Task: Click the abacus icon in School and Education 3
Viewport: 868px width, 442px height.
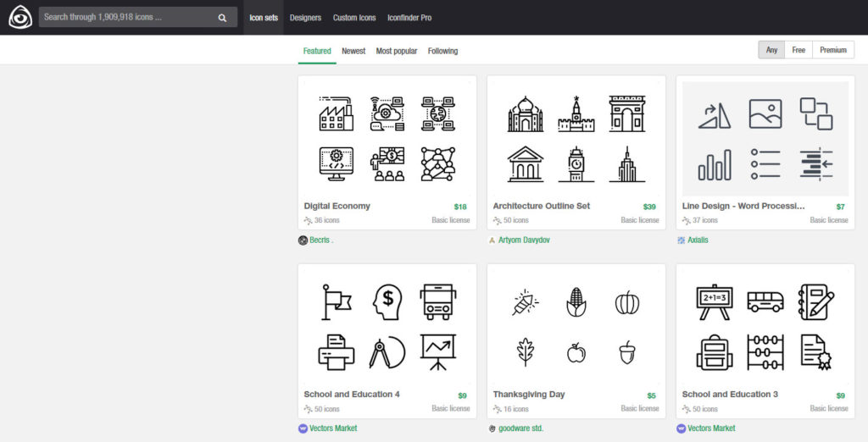Action: (x=765, y=352)
